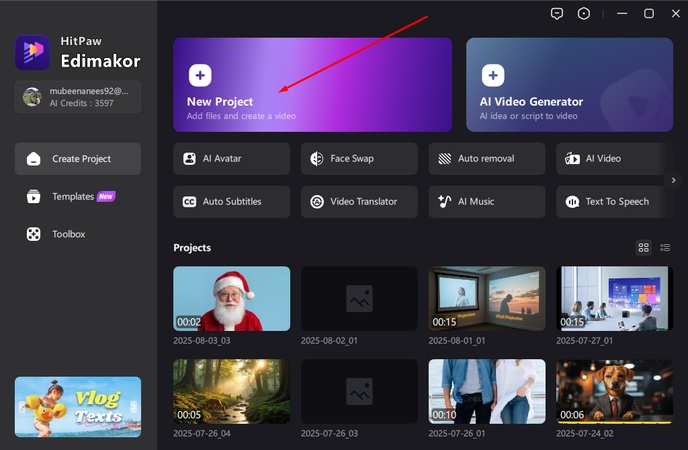Click the HitPaw Edimakor logo icon
Viewport: 688px width, 450px height.
[32, 52]
